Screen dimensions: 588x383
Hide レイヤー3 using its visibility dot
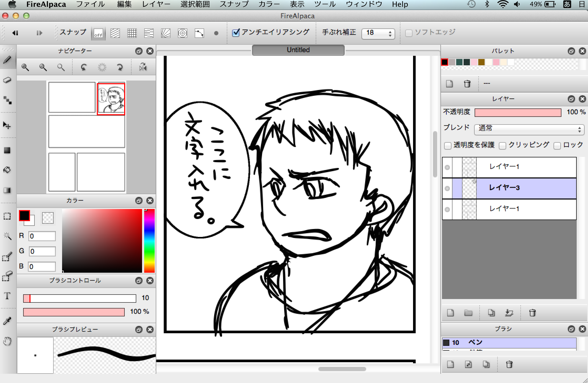pyautogui.click(x=447, y=188)
